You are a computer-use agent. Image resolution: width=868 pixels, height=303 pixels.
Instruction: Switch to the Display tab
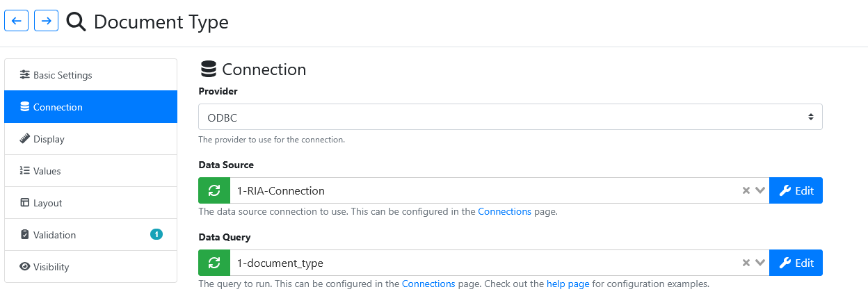tap(90, 139)
